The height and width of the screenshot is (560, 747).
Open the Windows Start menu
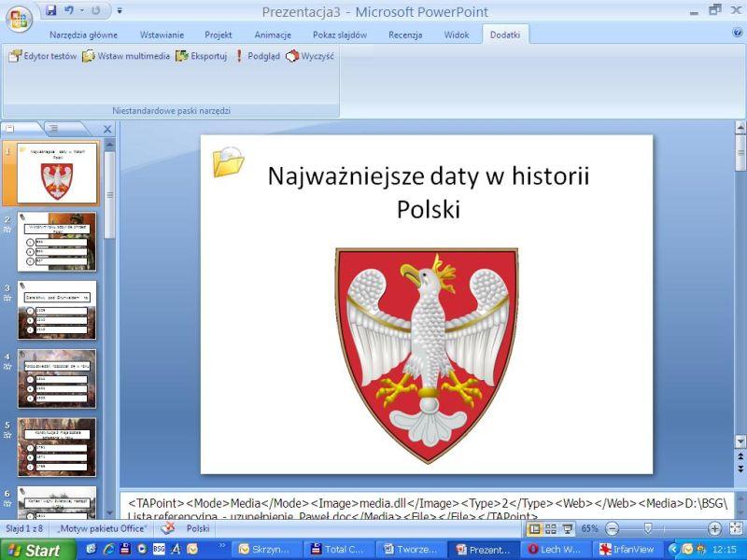38,550
